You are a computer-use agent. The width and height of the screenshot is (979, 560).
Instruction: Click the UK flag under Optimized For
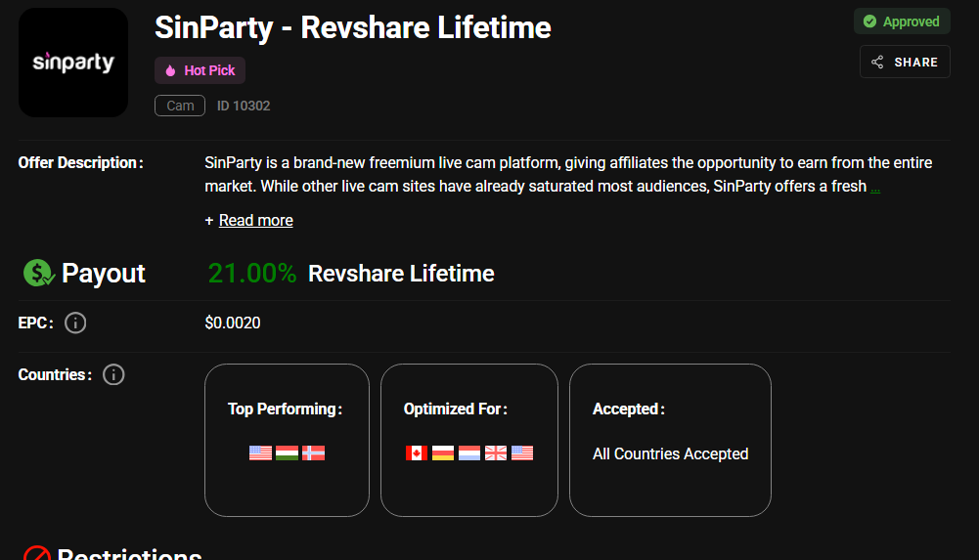496,452
